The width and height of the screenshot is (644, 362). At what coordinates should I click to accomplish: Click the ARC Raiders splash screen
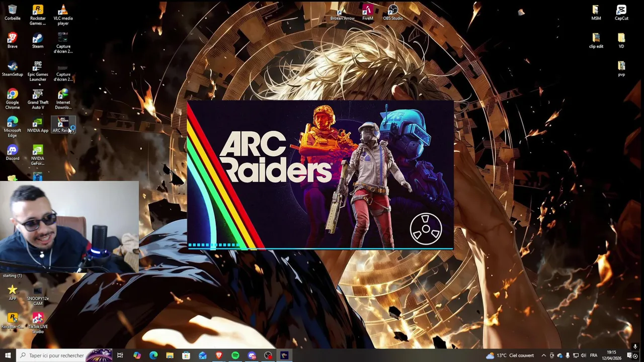tap(320, 175)
